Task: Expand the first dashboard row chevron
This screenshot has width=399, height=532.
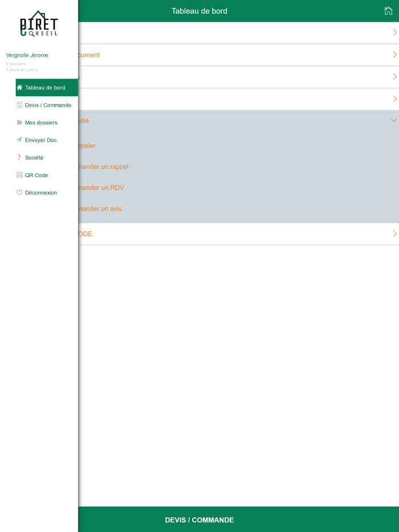Action: pos(394,32)
